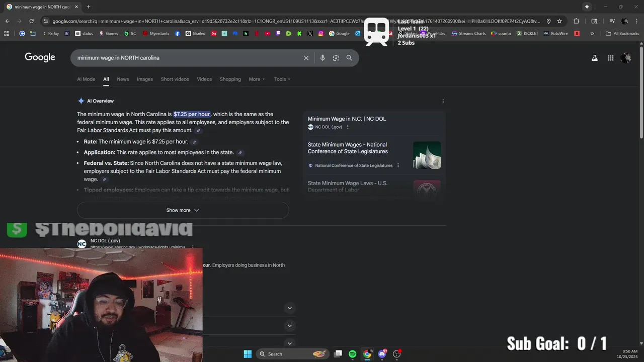Image resolution: width=644 pixels, height=362 pixels.
Task: Expand the More search filters dropdown
Action: click(x=257, y=79)
